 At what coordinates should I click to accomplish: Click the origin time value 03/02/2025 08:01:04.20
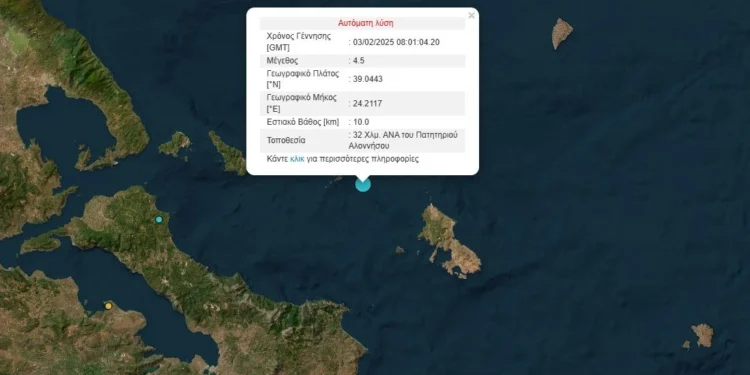coord(395,42)
